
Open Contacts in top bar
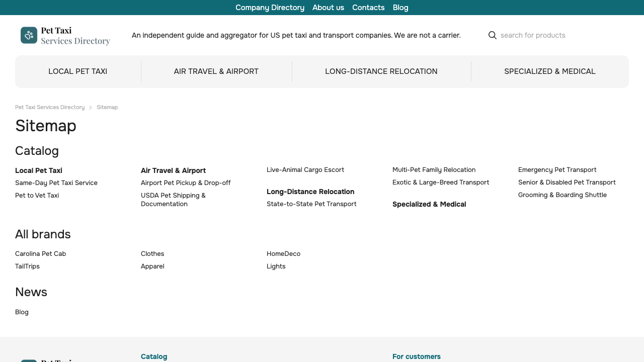click(x=368, y=8)
